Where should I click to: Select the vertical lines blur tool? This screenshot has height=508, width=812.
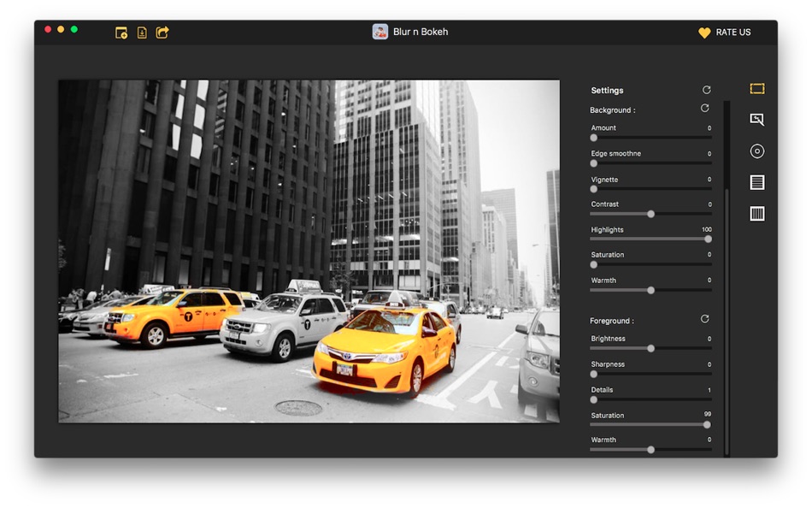pyautogui.click(x=756, y=213)
